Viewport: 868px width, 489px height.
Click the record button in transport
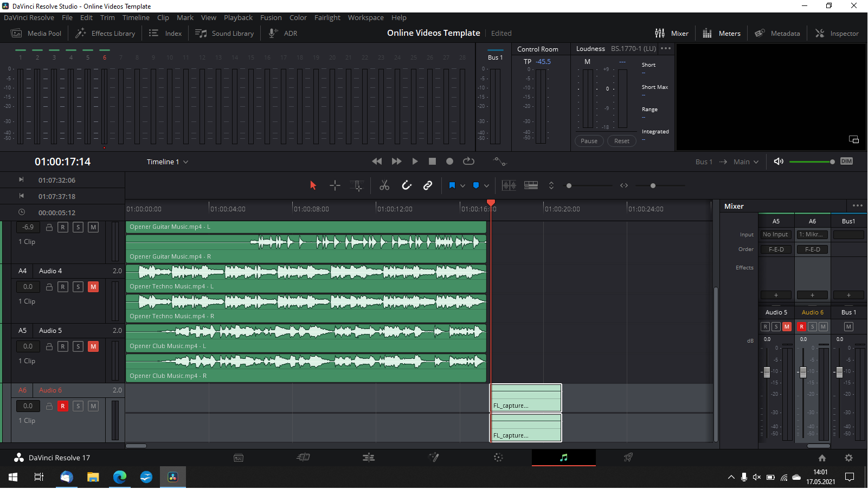(449, 162)
